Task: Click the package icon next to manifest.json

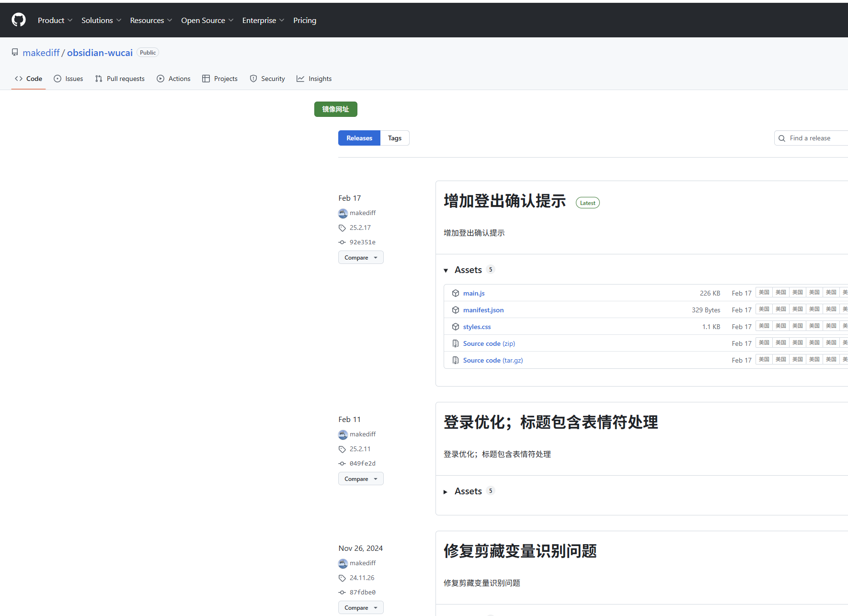Action: (x=456, y=310)
